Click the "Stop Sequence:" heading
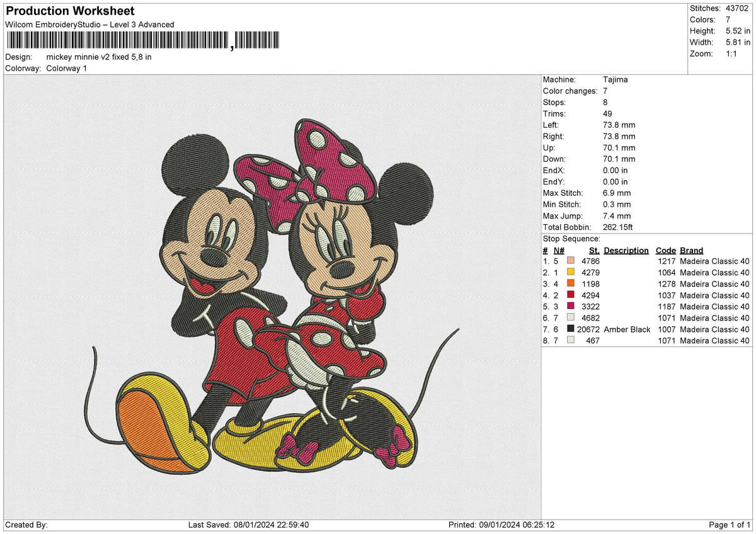The width and height of the screenshot is (756, 534). tap(572, 239)
